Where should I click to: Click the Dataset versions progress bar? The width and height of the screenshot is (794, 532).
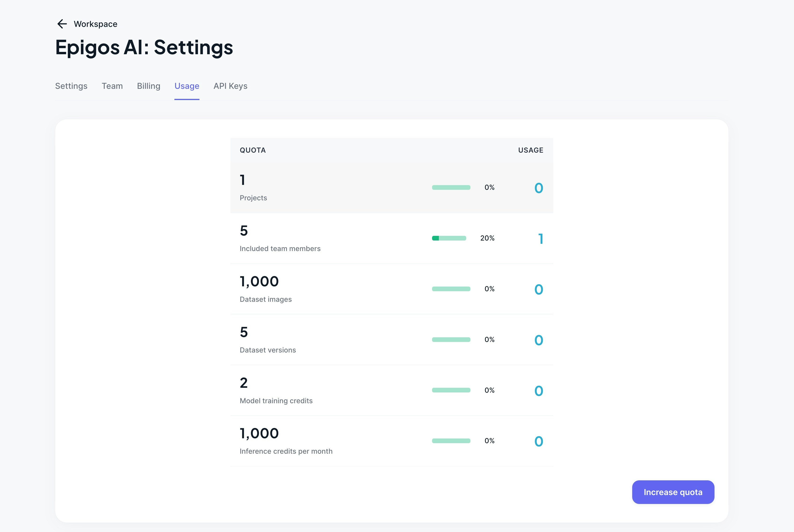click(451, 340)
